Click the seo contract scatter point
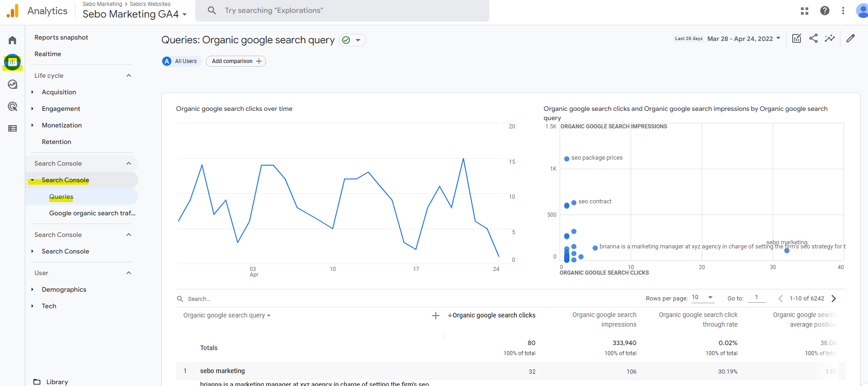Screen dimensions: 868x386 pos(574,202)
